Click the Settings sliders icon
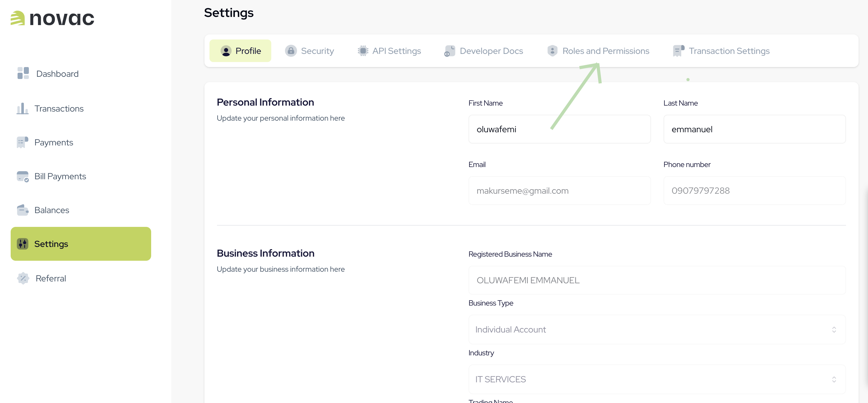The height and width of the screenshot is (403, 868). click(22, 244)
